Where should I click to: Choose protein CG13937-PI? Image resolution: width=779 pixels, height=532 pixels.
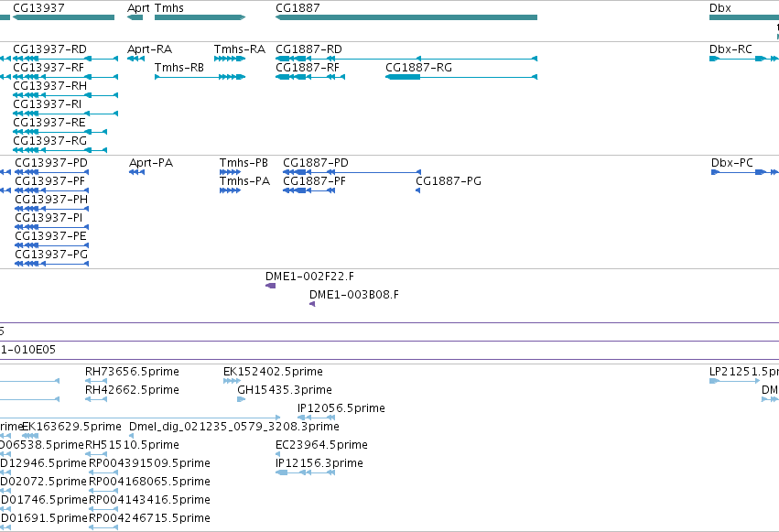coord(49,218)
